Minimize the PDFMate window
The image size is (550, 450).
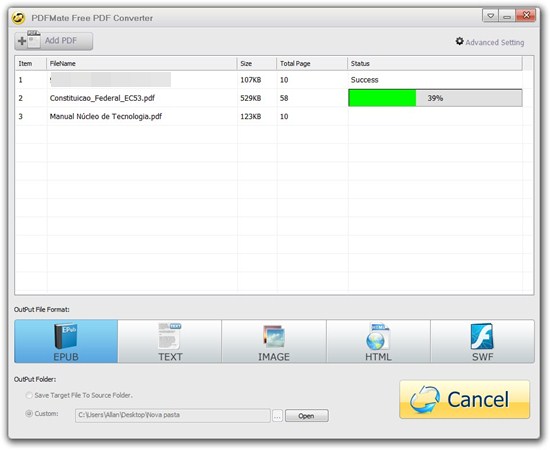[507, 16]
